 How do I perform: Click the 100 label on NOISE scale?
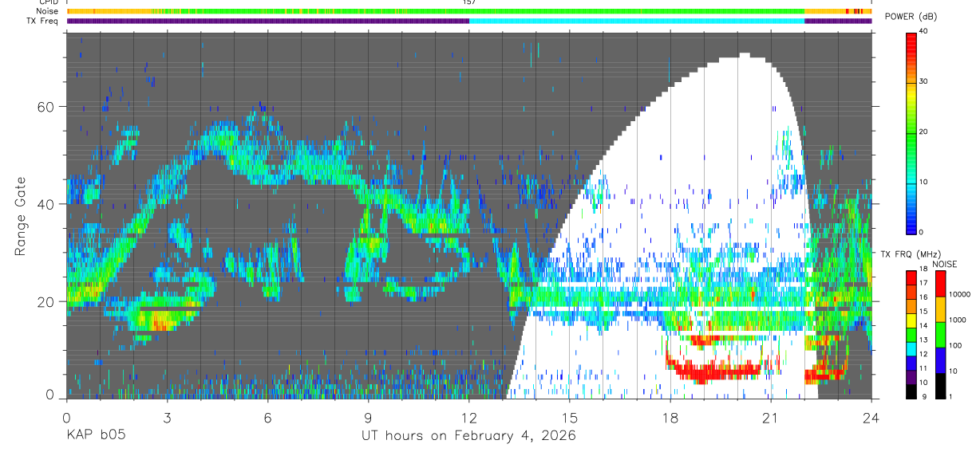coord(954,346)
